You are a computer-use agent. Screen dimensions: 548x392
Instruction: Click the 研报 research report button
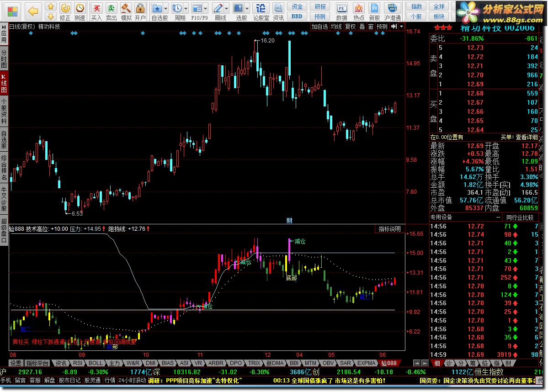(x=320, y=7)
